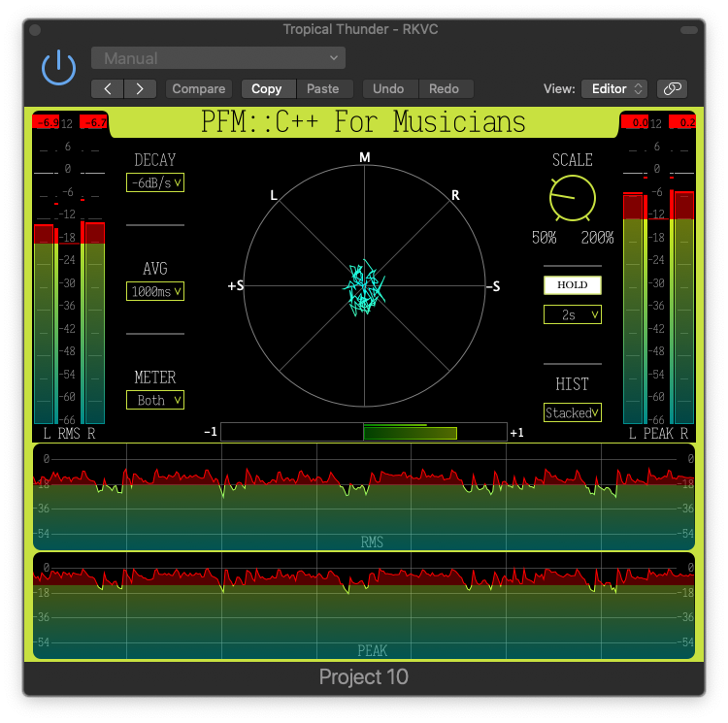728x723 pixels.
Task: Click the Compare button
Action: (x=199, y=88)
